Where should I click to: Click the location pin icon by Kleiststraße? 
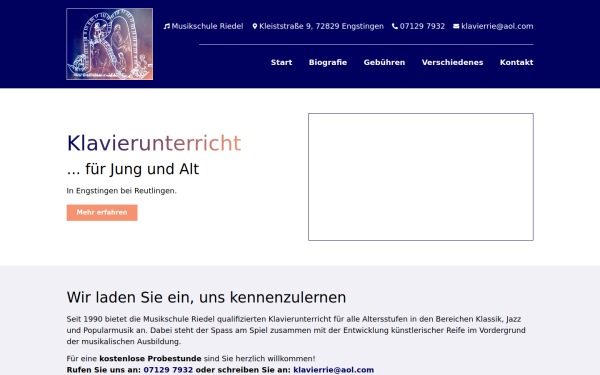pos(255,26)
